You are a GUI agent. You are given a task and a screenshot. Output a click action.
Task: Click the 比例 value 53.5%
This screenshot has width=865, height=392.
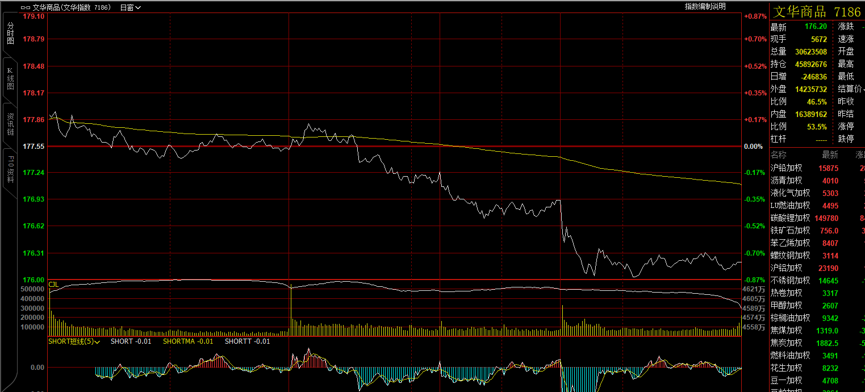817,127
